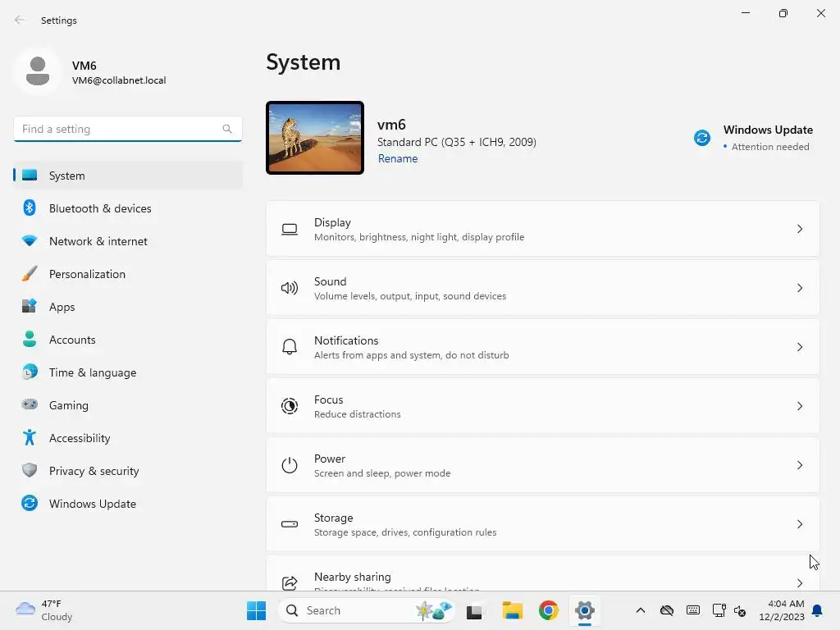The height and width of the screenshot is (630, 840).
Task: Open Storage space, drives, configuration rules
Action: pos(543,524)
